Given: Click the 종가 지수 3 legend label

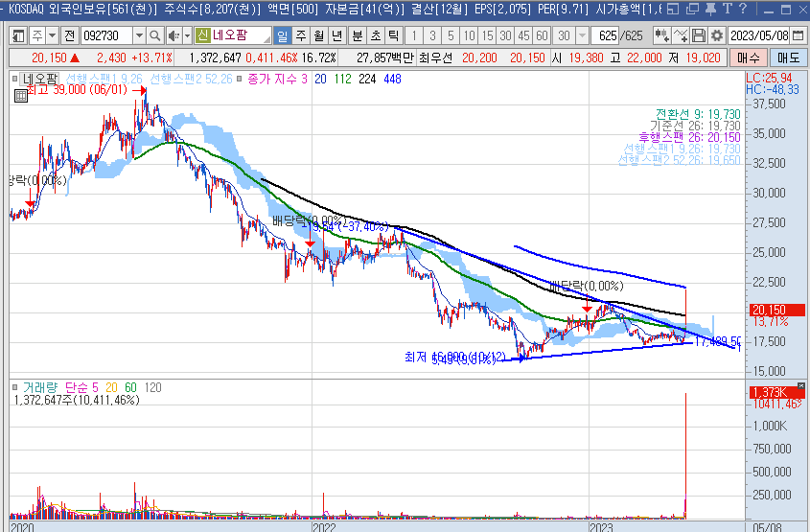Looking at the screenshot, I should click(x=277, y=79).
